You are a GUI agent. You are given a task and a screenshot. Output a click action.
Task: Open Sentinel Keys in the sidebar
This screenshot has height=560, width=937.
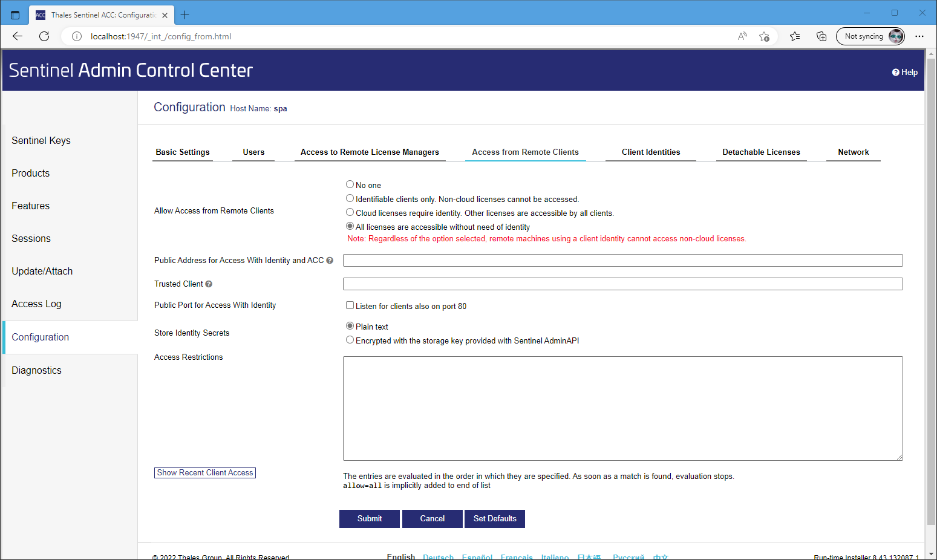[41, 140]
